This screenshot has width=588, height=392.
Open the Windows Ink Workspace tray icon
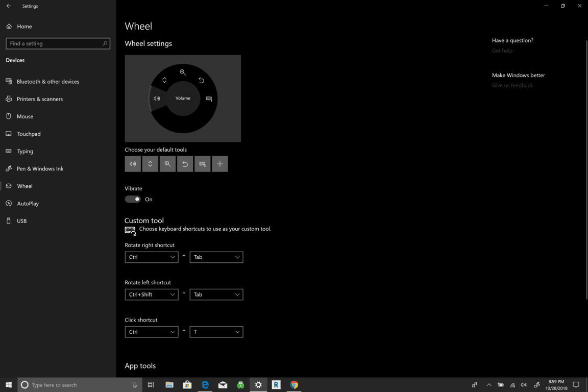tap(537, 385)
